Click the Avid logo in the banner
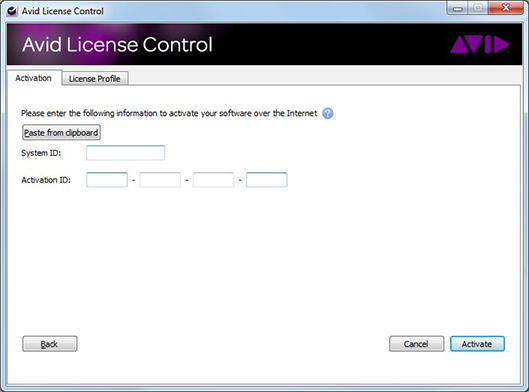Screen dimensions: 529x392 pyautogui.click(x=479, y=45)
